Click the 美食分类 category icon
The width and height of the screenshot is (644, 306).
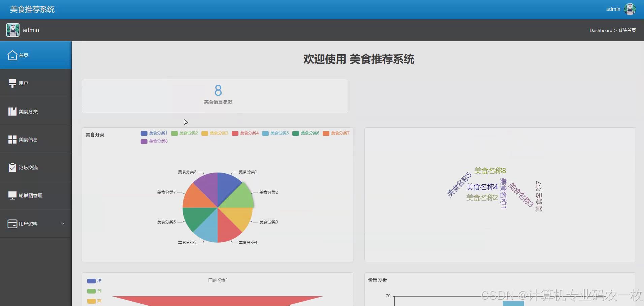(x=12, y=111)
